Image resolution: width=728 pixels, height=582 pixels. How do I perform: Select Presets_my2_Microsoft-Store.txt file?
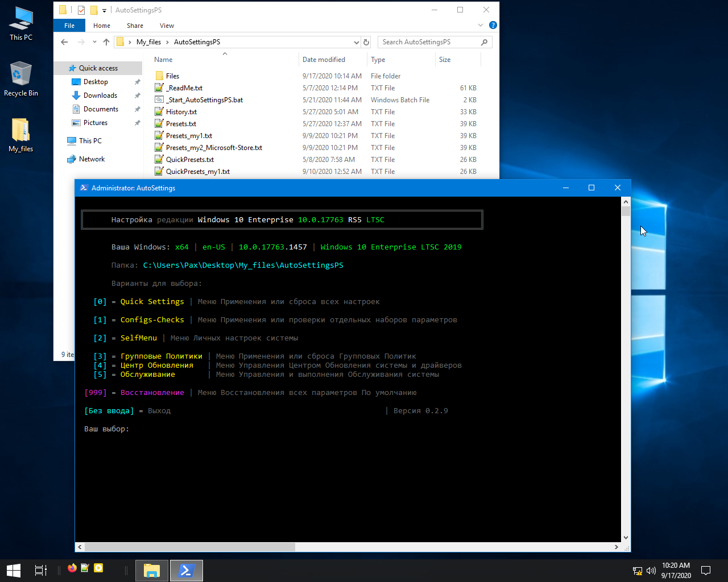[214, 148]
